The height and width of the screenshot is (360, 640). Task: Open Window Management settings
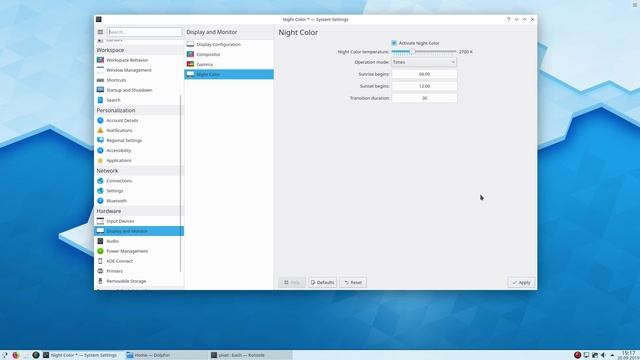coord(139,70)
